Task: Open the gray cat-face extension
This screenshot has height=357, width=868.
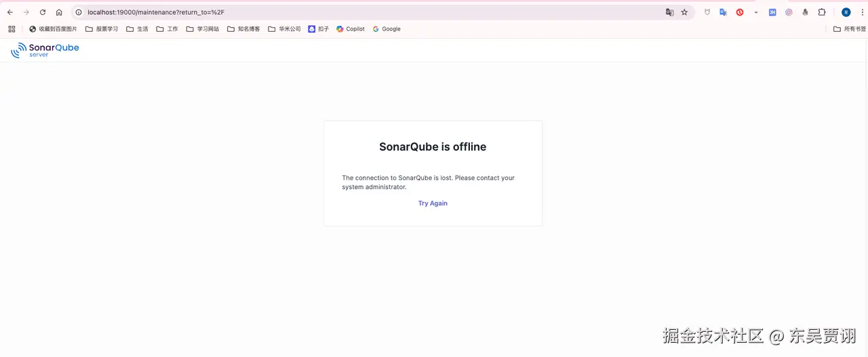Action: [x=707, y=12]
